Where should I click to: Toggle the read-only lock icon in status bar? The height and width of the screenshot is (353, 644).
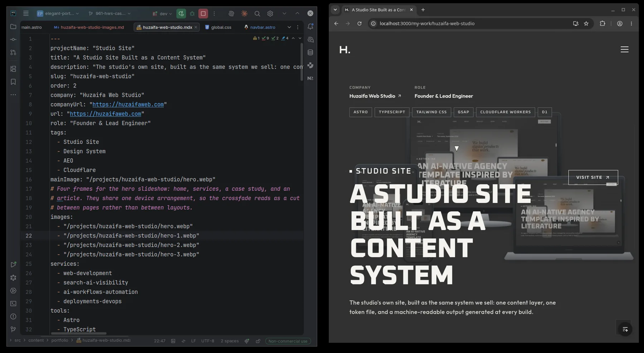point(258,341)
